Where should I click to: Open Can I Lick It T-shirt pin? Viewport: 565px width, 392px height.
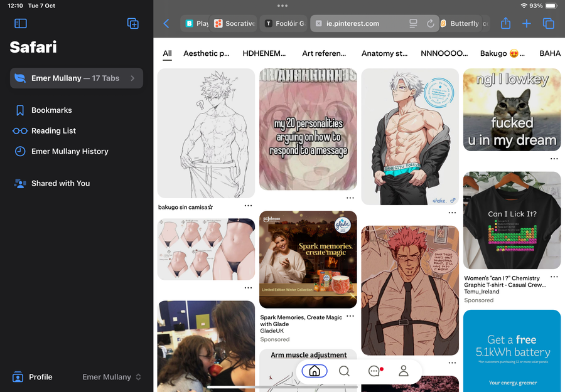pos(512,220)
